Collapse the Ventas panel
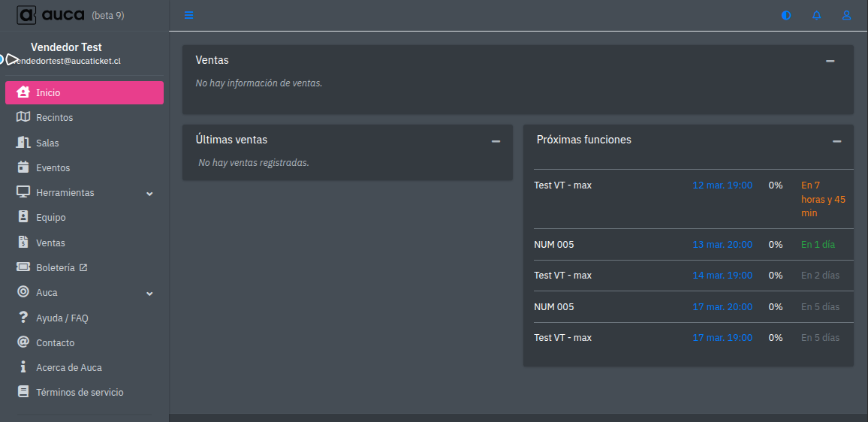The height and width of the screenshot is (422, 868). pyautogui.click(x=830, y=61)
